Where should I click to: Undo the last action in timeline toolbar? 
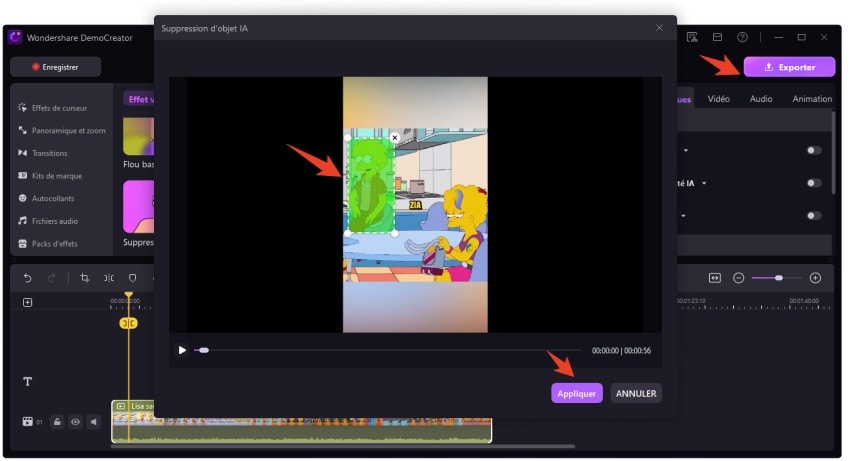[28, 278]
